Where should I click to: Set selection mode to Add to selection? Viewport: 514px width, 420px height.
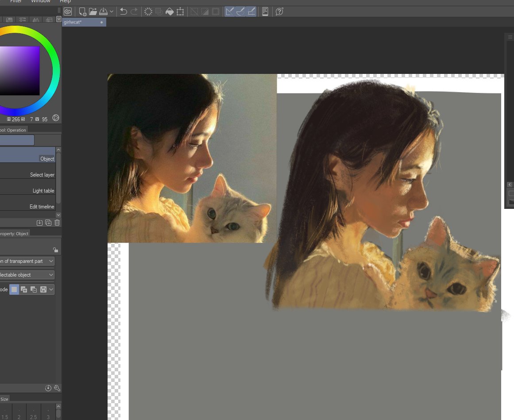pos(23,289)
